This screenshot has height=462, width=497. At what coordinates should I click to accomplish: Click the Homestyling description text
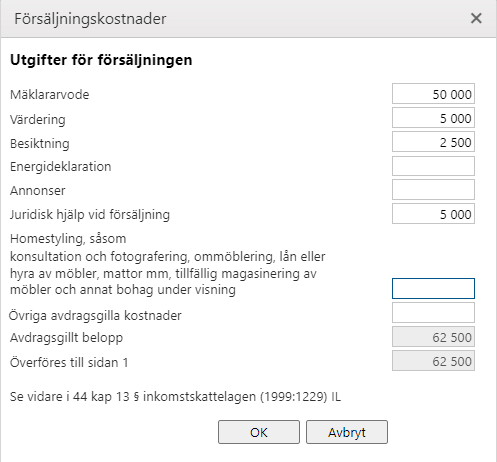168,264
